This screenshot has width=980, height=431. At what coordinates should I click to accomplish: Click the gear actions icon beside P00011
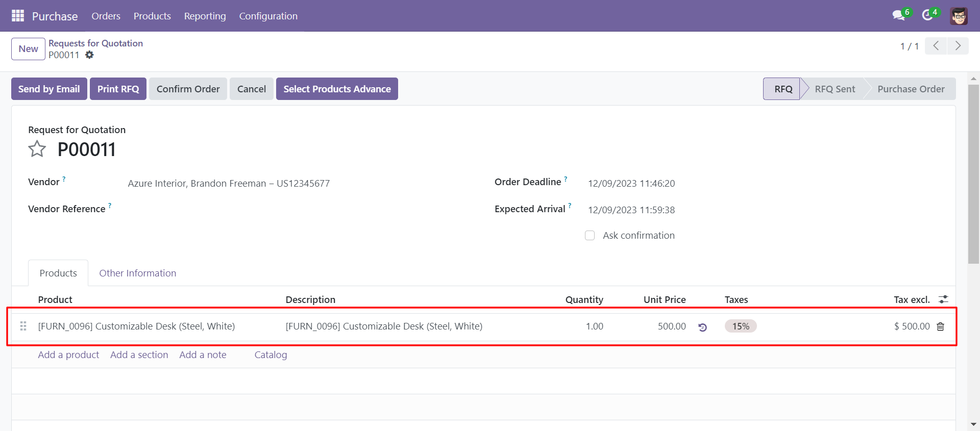[x=89, y=55]
